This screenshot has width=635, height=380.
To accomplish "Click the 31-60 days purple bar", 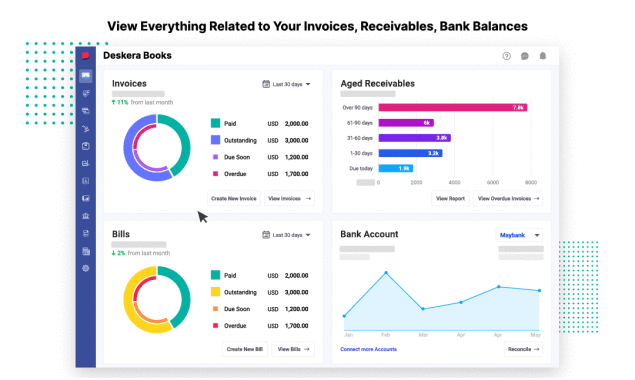I will 415,138.
